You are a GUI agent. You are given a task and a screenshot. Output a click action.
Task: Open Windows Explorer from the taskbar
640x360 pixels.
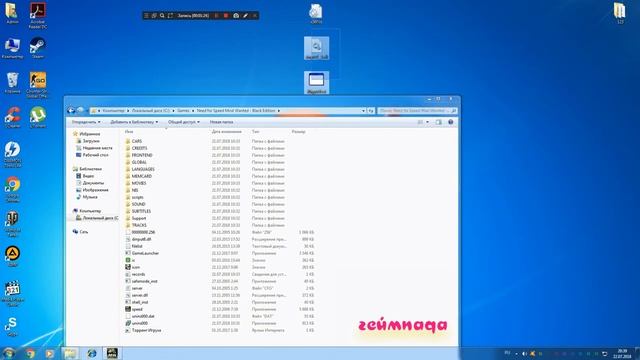coord(70,353)
